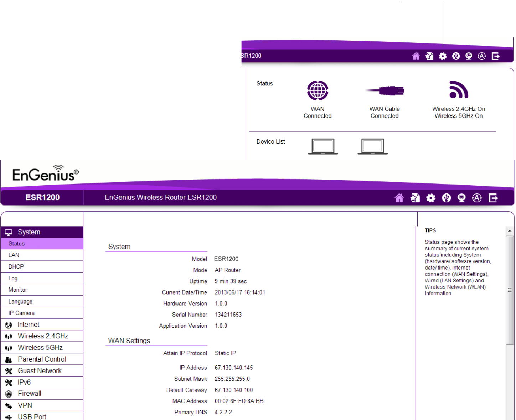Open the Guest Network section
This screenshot has height=420, width=516.
click(x=42, y=371)
